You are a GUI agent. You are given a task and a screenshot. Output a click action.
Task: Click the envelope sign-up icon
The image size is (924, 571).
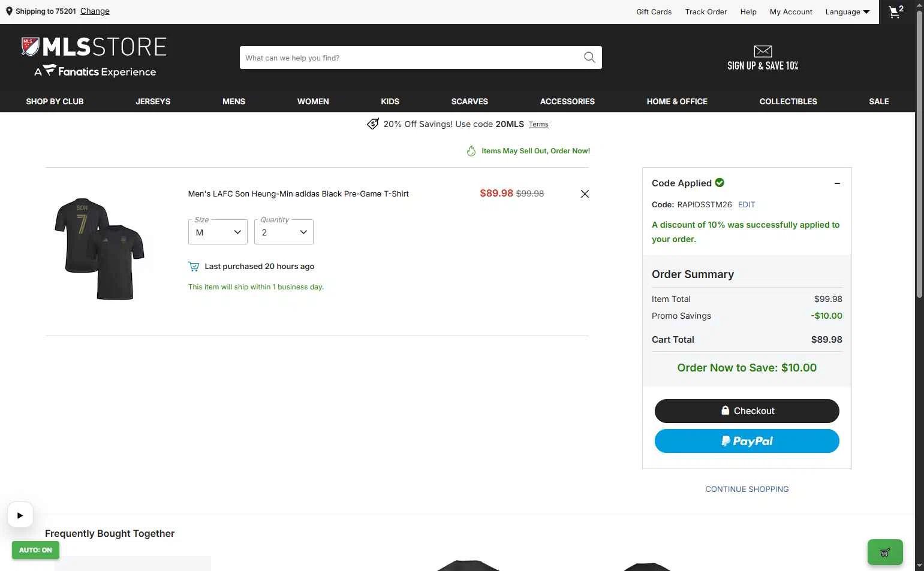click(x=763, y=51)
